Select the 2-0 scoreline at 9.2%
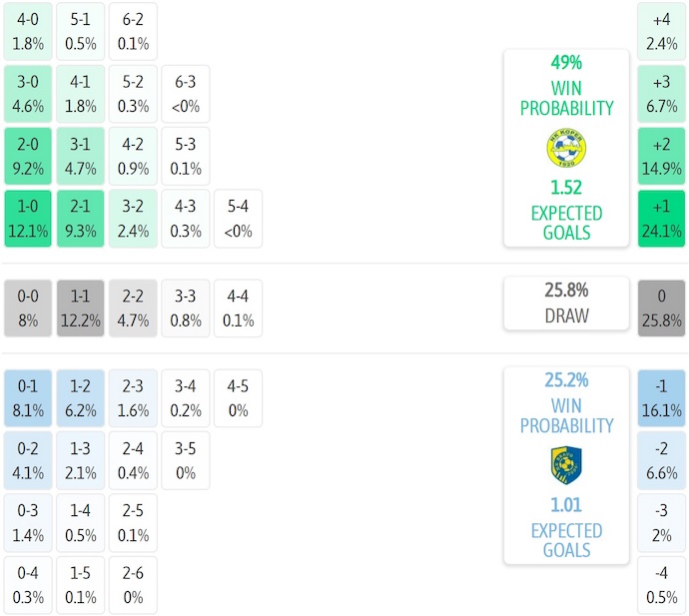 (x=28, y=156)
